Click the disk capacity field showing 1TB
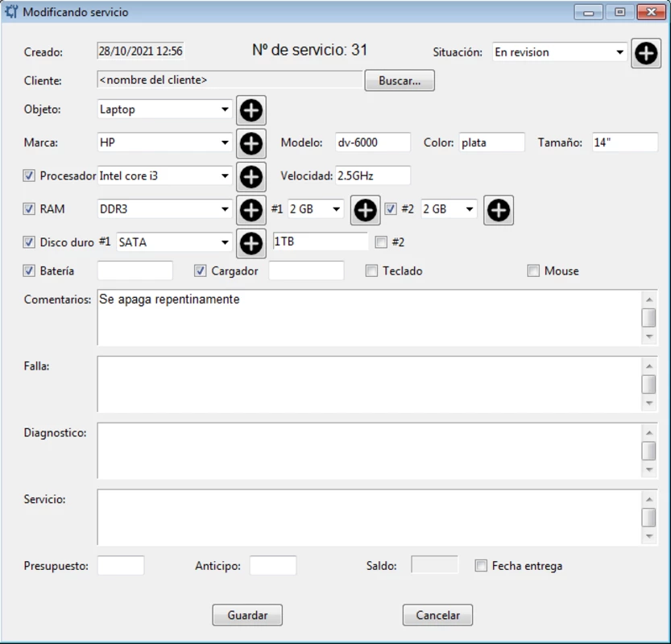Viewport: 671px width, 644px height. click(320, 242)
